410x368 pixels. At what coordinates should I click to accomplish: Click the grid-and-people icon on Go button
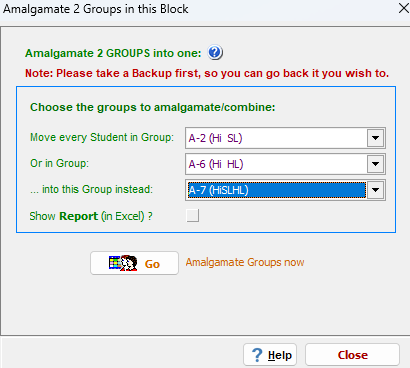[x=123, y=263]
